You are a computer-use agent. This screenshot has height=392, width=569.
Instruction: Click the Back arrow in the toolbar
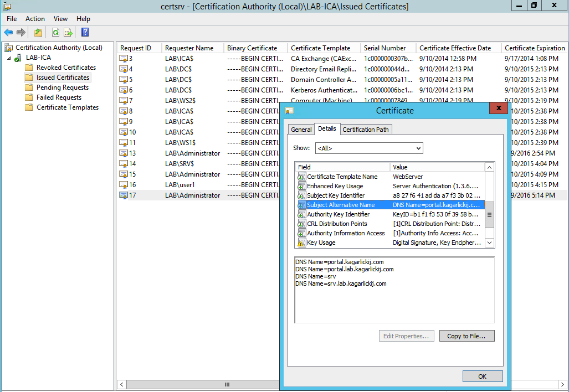[8, 33]
